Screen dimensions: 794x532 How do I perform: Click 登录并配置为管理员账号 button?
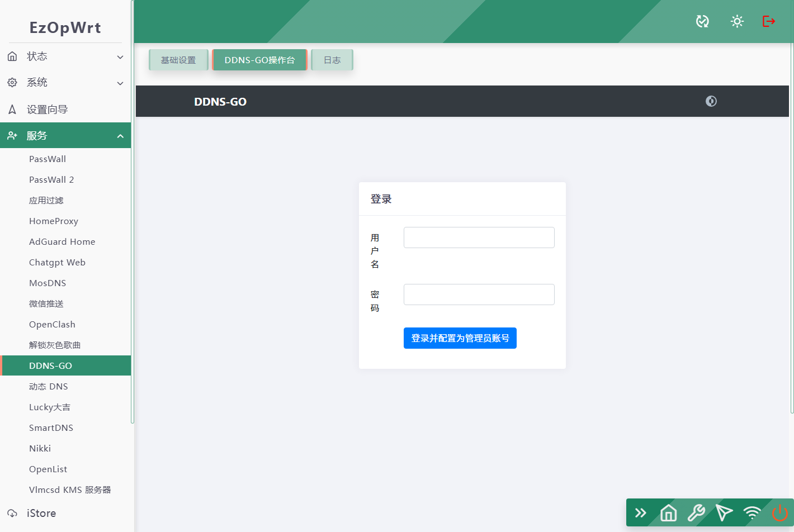[460, 338]
